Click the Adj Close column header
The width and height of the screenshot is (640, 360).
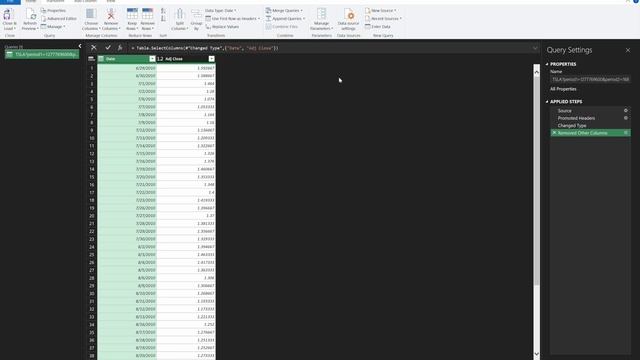pos(186,59)
